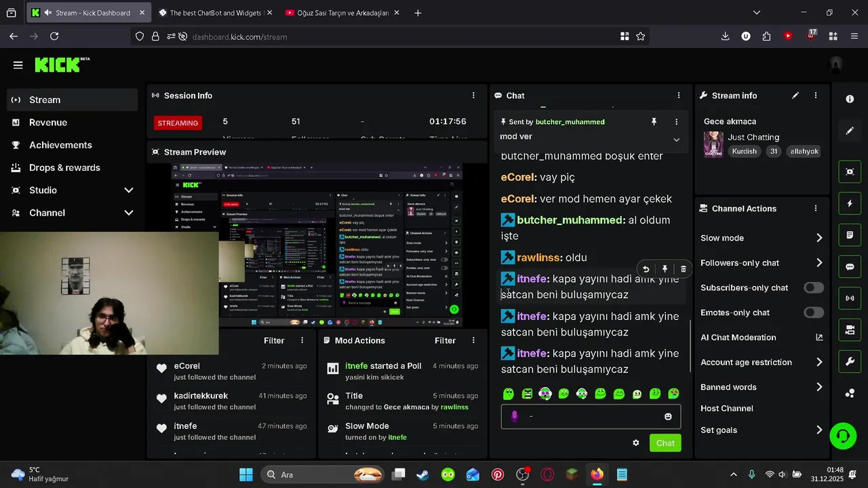868x488 pixels.
Task: Click butcher_muhammed name in pinned message
Action: [x=570, y=122]
